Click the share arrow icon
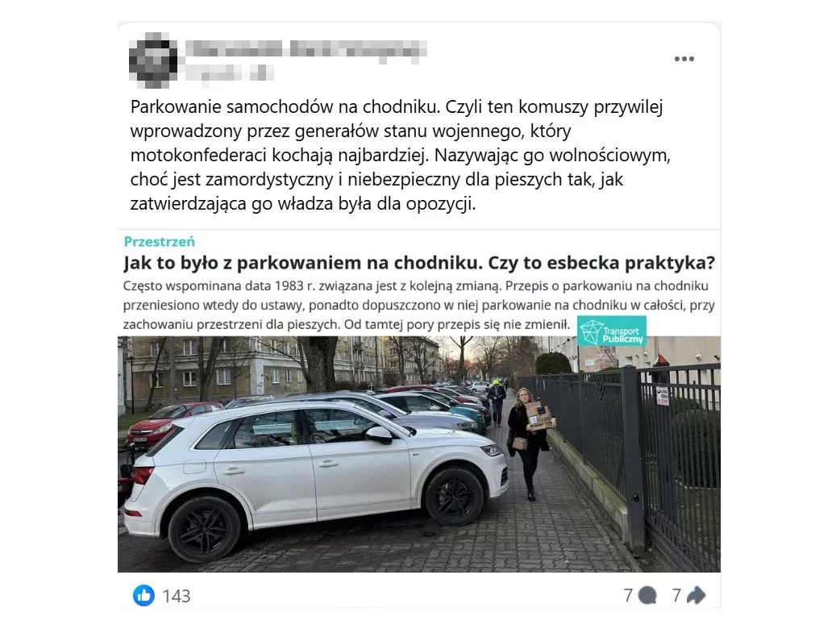This screenshot has width=840, height=629. tap(697, 595)
